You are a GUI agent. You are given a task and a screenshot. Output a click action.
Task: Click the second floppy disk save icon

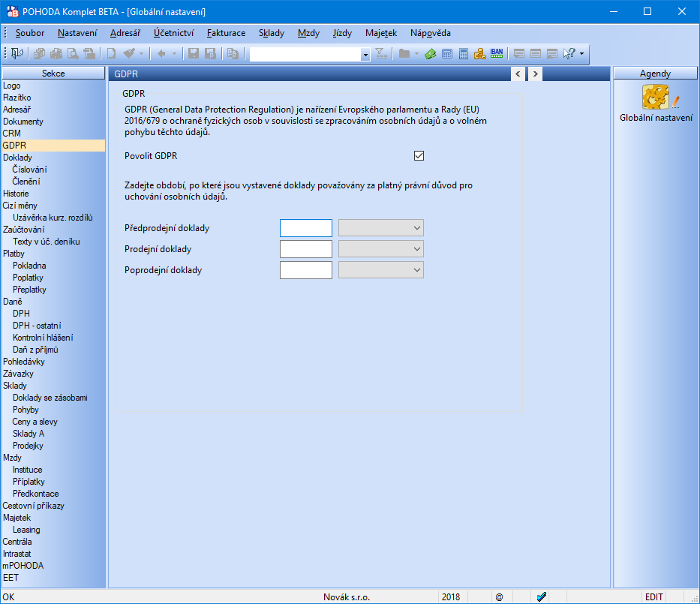[x=210, y=54]
